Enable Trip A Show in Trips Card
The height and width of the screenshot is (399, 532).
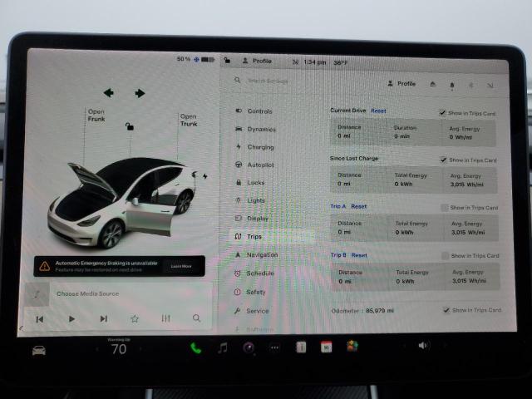point(444,207)
